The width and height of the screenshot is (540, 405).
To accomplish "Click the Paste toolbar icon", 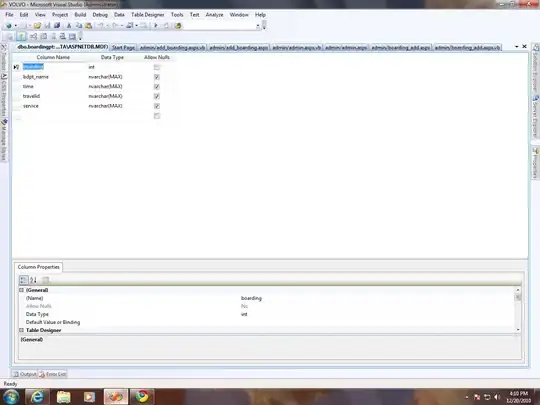I will (x=89, y=25).
